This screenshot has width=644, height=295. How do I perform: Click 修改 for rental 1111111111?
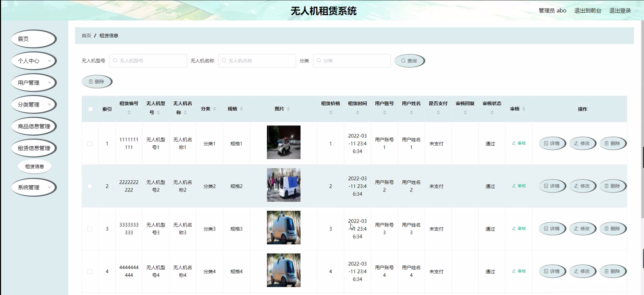(x=582, y=144)
